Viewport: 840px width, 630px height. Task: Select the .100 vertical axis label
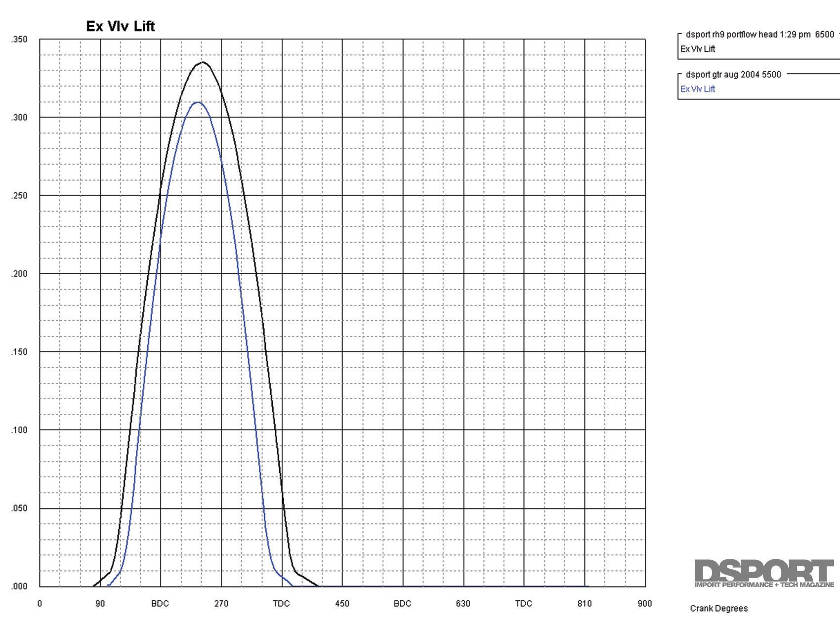[19, 430]
